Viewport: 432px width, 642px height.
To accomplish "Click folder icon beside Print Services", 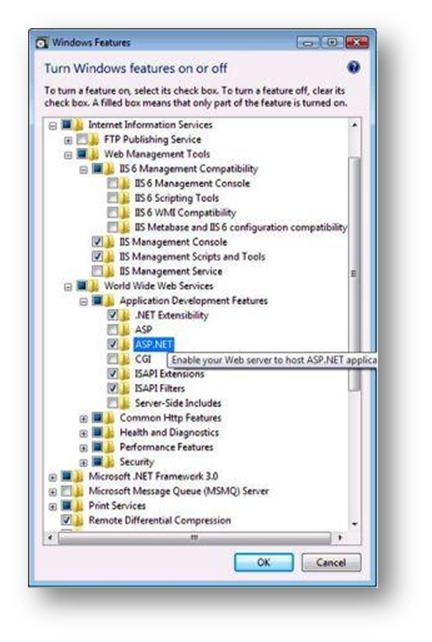I will 78,506.
